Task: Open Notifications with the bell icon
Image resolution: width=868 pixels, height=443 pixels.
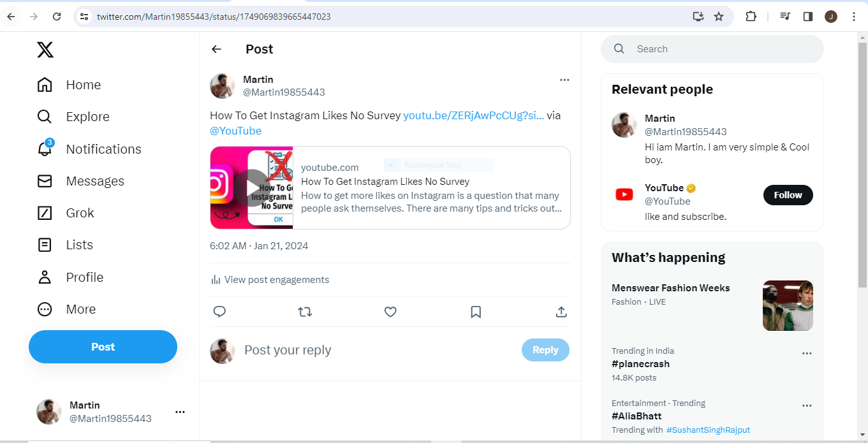Action: [x=45, y=149]
